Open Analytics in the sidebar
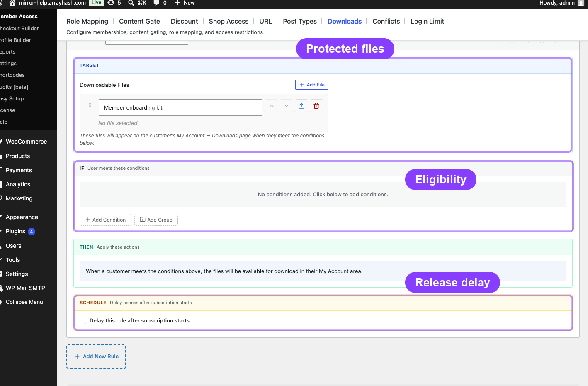Image resolution: width=588 pixels, height=386 pixels. 18,184
